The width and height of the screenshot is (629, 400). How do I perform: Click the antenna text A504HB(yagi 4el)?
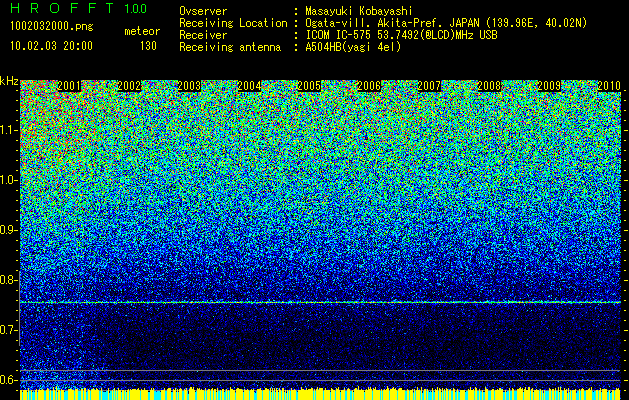pyautogui.click(x=353, y=47)
